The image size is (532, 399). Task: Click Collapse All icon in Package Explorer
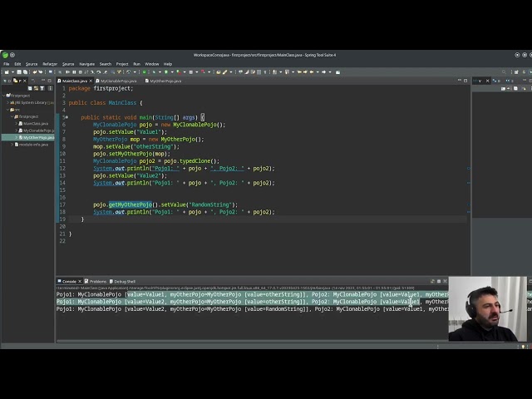click(30, 88)
